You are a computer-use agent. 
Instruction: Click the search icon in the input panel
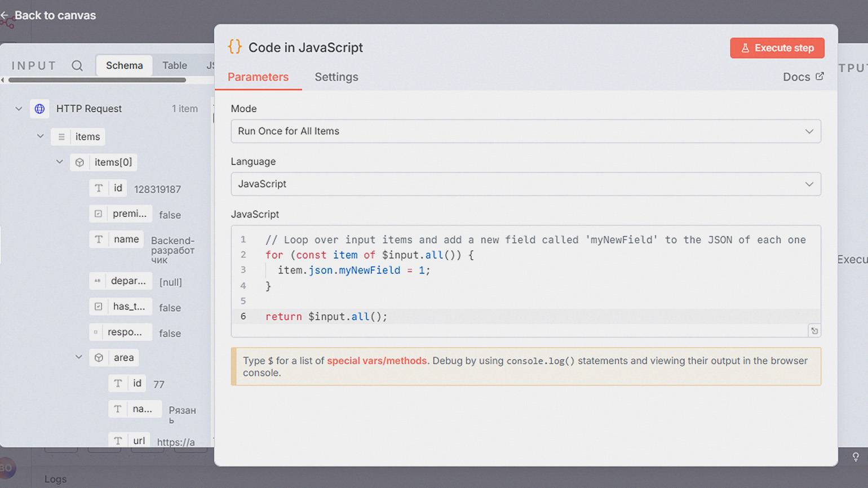coord(77,66)
